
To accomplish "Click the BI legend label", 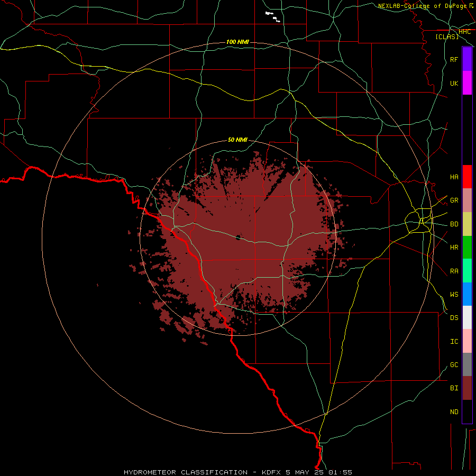I will click(x=454, y=388).
